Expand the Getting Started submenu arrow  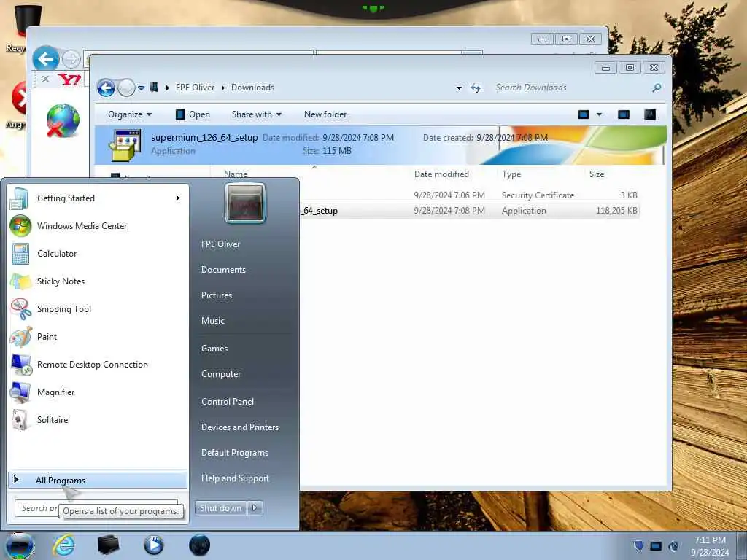(x=178, y=198)
